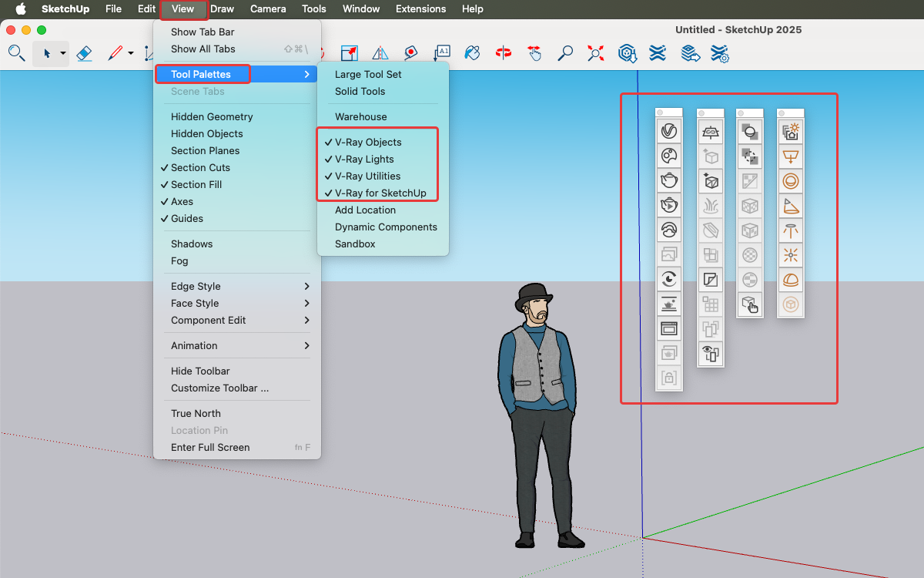Choose the V-Ray Dome Light icon
The height and width of the screenshot is (578, 924).
790,281
